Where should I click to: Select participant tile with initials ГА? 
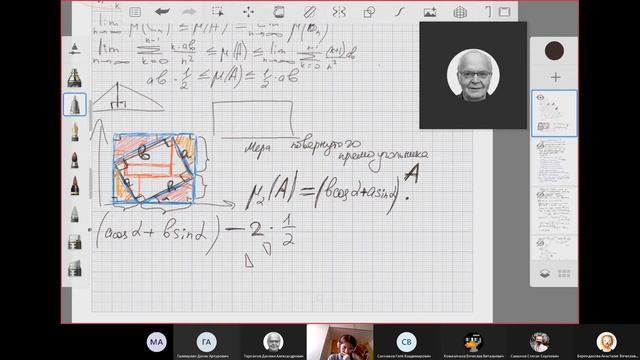coord(207,342)
